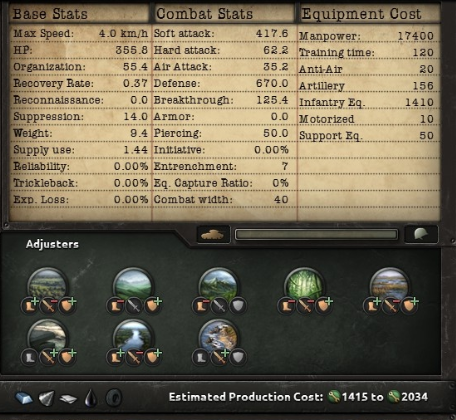The height and width of the screenshot is (420, 456).
Task: Click the jungle movement penalty boot icon
Action: tap(287, 306)
